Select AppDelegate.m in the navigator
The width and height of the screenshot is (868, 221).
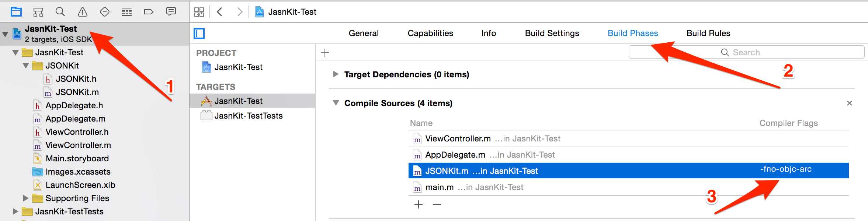[75, 119]
